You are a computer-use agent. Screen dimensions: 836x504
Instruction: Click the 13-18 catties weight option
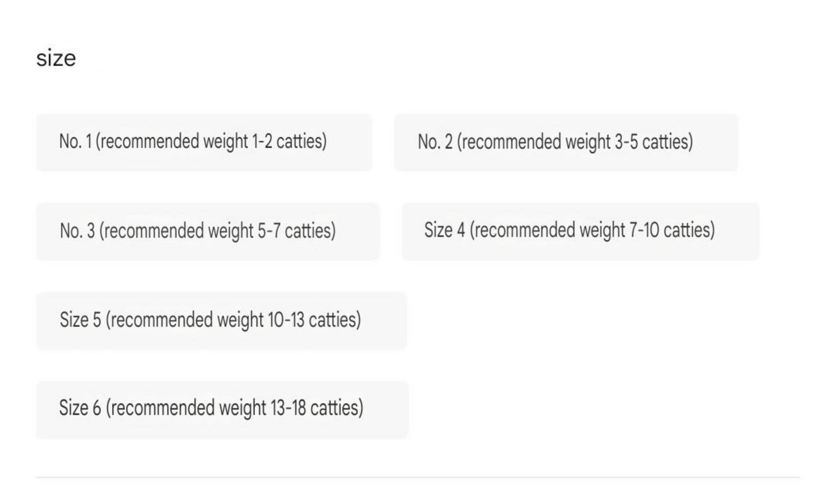pyautogui.click(x=222, y=409)
